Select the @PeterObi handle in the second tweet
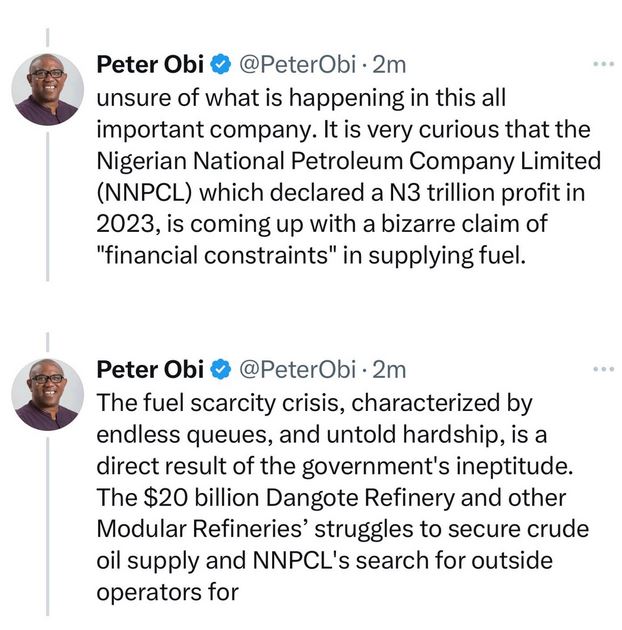Screen dimensions: 622x630 (296, 370)
